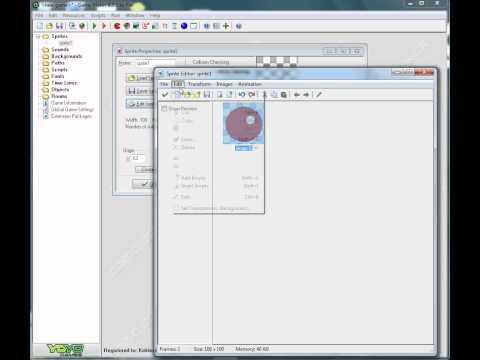Run in debug mode with red arrow
Image resolution: width=480 pixels, height=360 pixels.
(104, 26)
